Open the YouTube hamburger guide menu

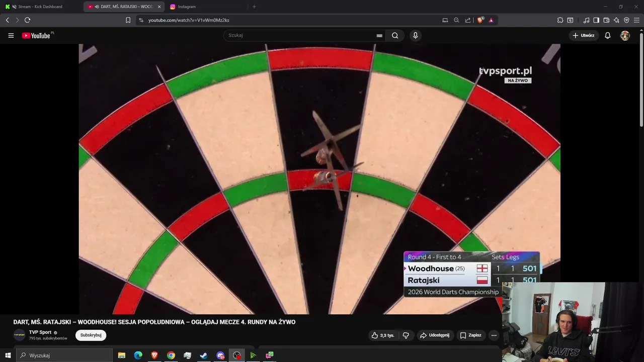point(11,35)
